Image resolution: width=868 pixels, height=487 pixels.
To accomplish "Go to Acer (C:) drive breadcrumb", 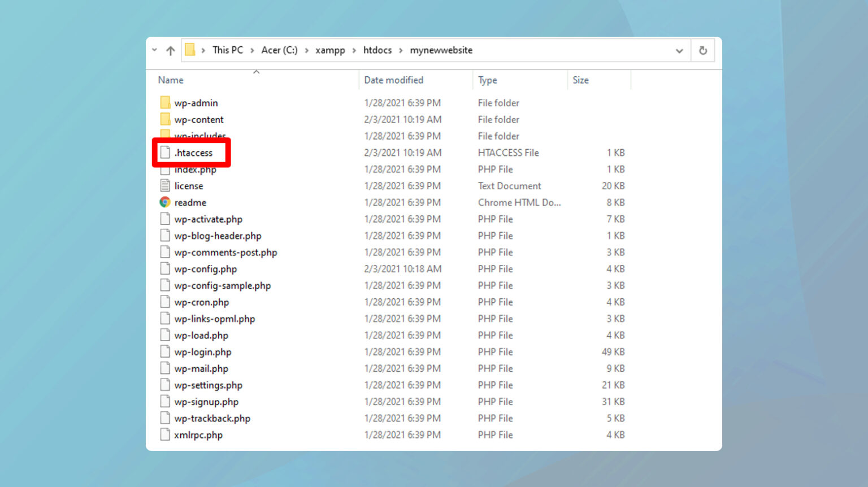I will pyautogui.click(x=279, y=50).
